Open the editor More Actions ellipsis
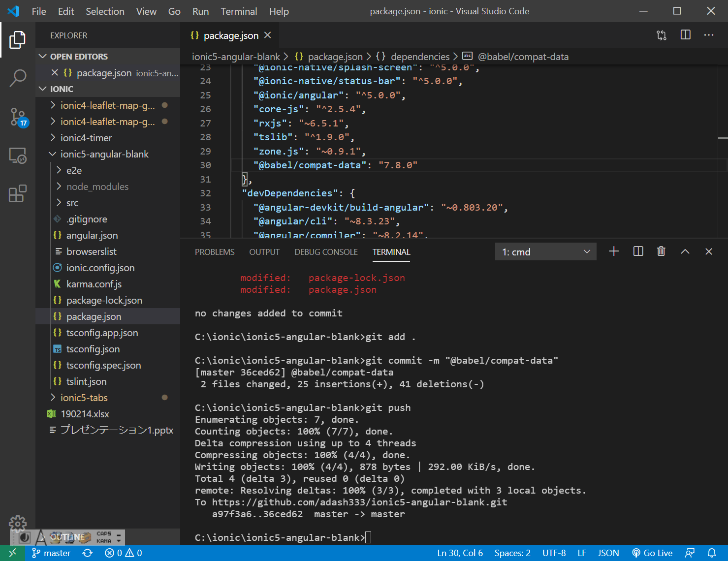The height and width of the screenshot is (561, 728). point(709,35)
